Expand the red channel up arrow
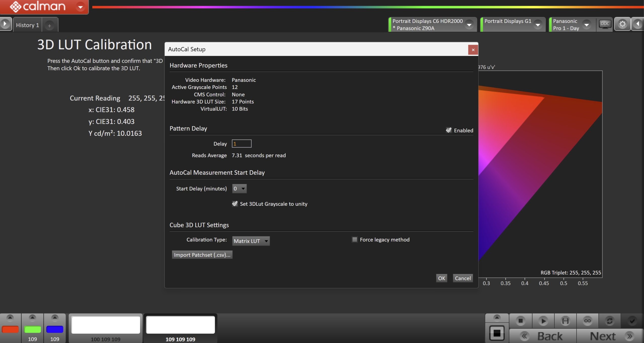 10,318
